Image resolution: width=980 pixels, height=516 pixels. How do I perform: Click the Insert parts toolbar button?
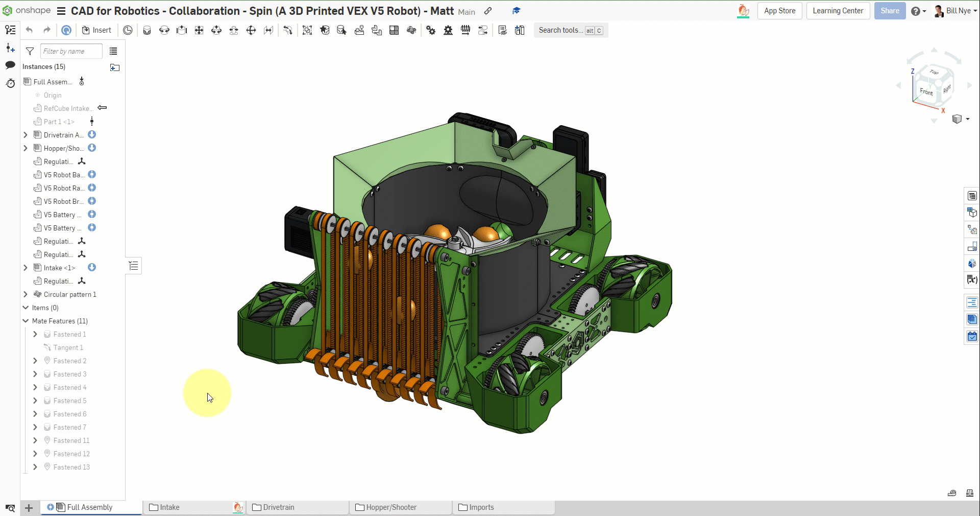coord(96,30)
